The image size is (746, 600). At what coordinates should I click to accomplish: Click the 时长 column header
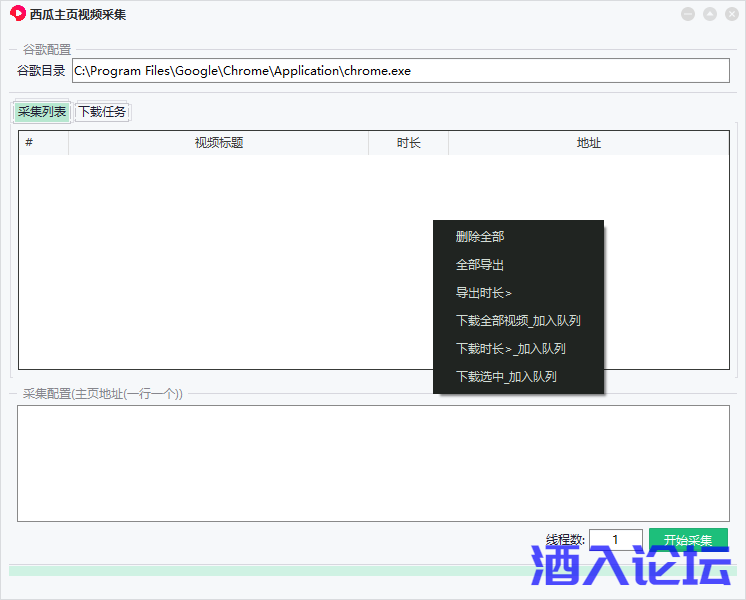click(x=408, y=143)
